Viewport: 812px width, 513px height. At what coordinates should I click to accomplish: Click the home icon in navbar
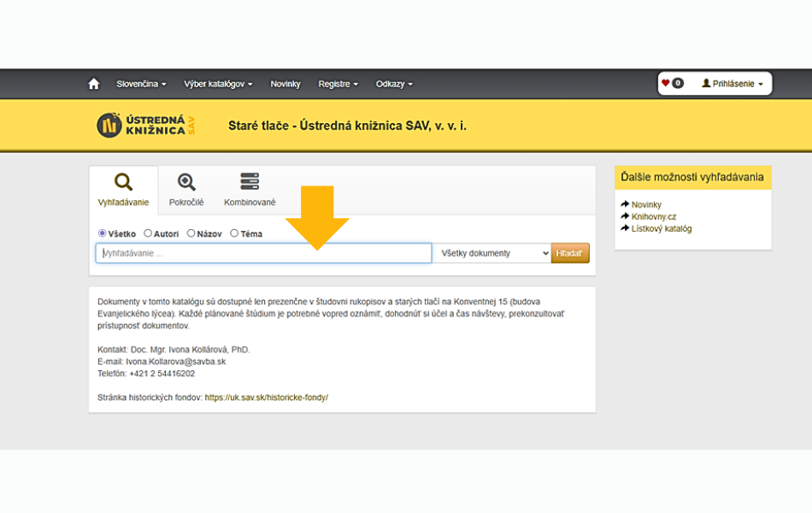(x=94, y=84)
